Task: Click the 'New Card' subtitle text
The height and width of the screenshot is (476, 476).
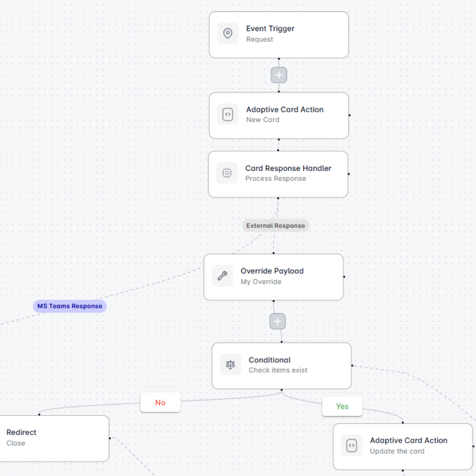Action: point(263,120)
